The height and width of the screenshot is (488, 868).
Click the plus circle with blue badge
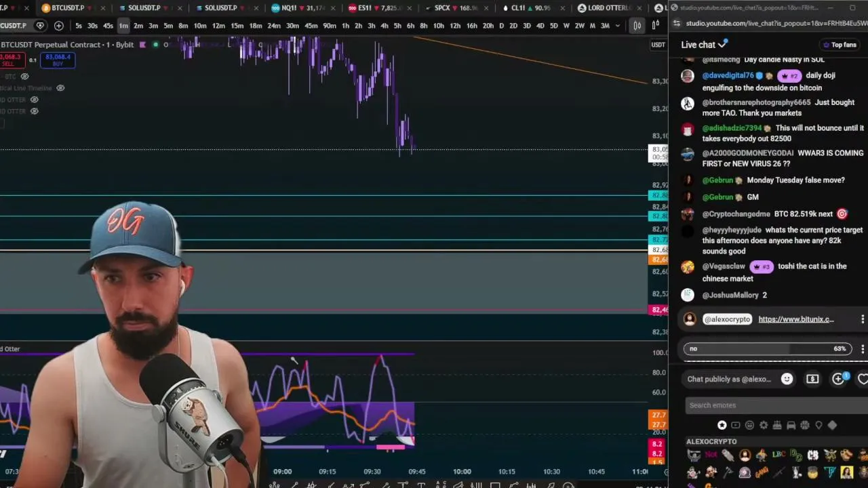(840, 378)
